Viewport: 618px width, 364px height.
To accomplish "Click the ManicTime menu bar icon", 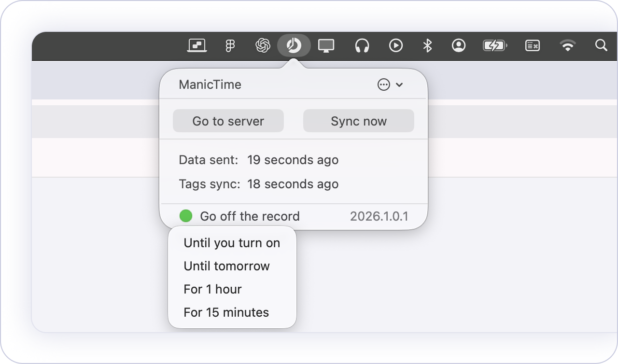I will 294,46.
